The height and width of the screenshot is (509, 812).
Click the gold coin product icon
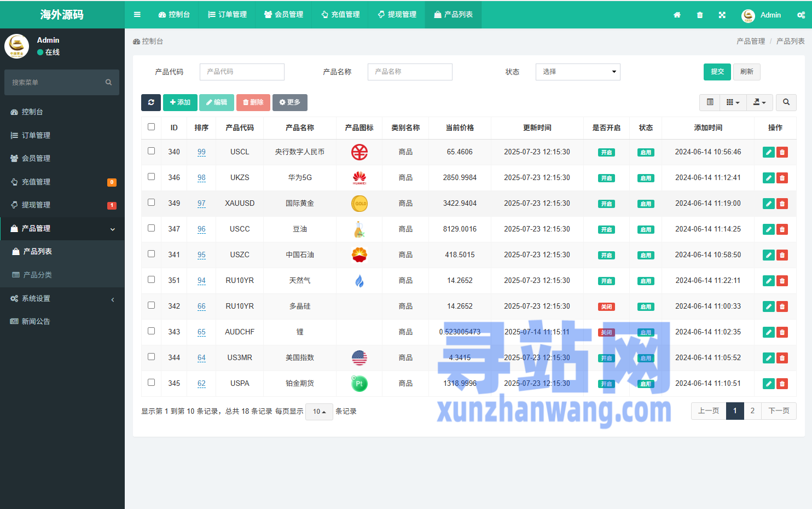[359, 204]
